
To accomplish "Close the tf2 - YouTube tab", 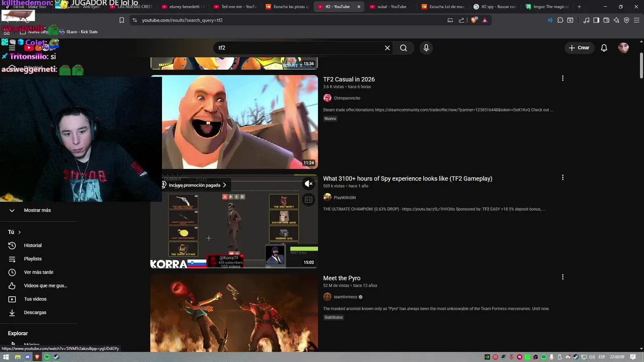I will click(359, 7).
